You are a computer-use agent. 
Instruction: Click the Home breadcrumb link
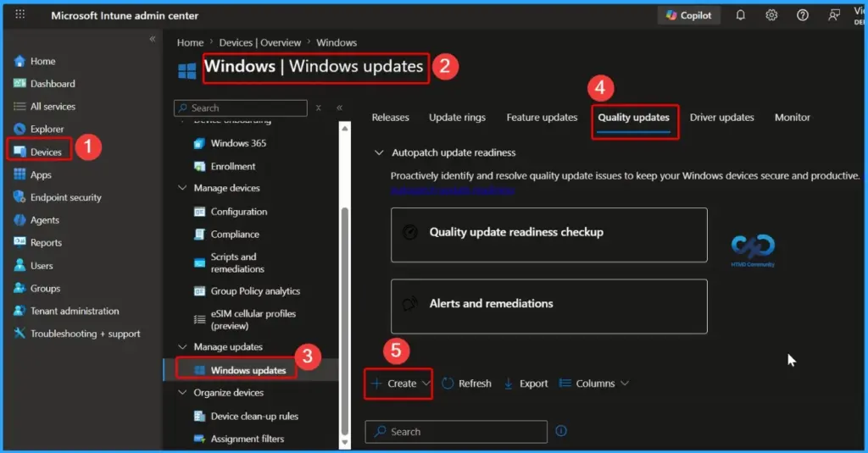coord(191,42)
